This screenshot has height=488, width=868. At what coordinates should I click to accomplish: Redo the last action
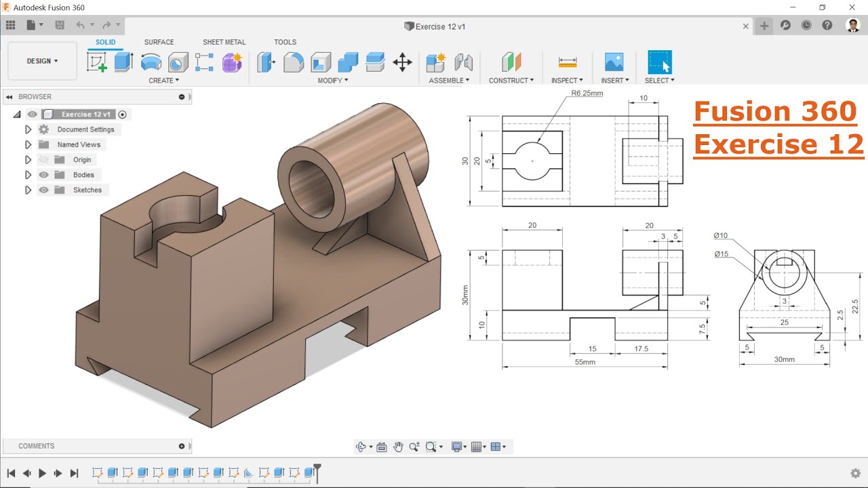coord(106,26)
